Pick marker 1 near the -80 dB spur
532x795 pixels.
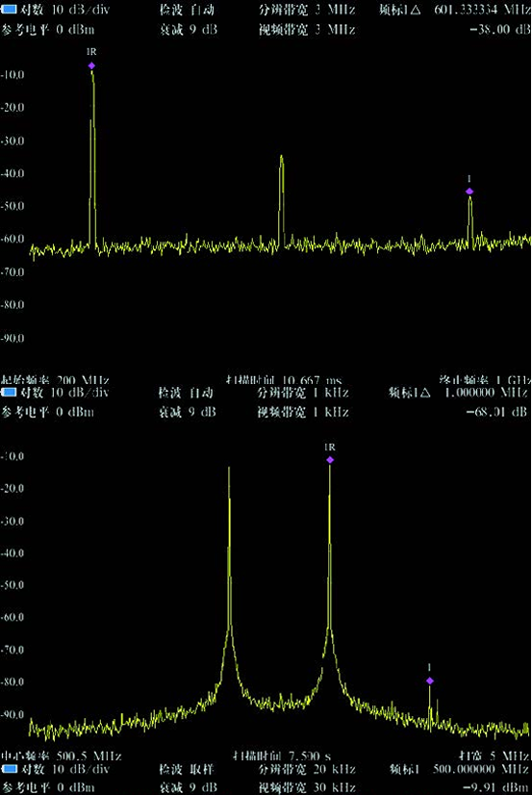[430, 680]
